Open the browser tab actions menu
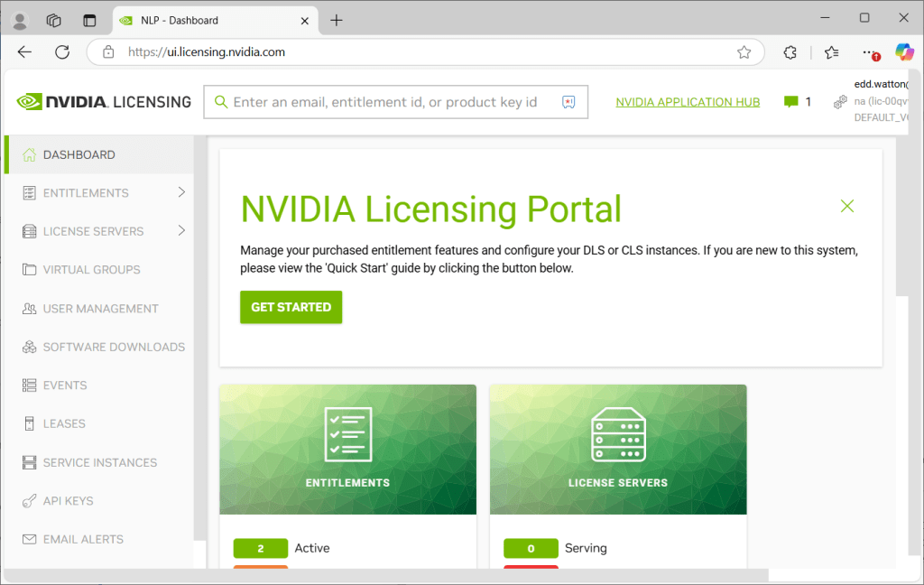This screenshot has height=585, width=924. [x=54, y=20]
